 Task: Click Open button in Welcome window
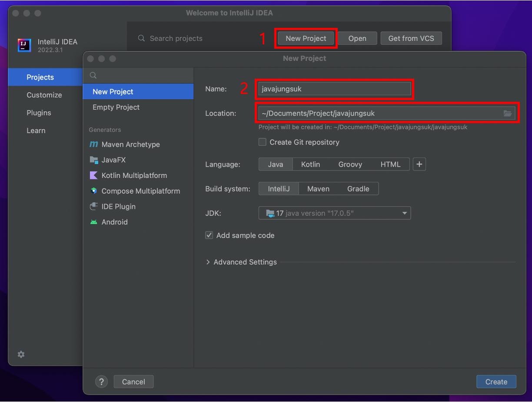tap(357, 38)
